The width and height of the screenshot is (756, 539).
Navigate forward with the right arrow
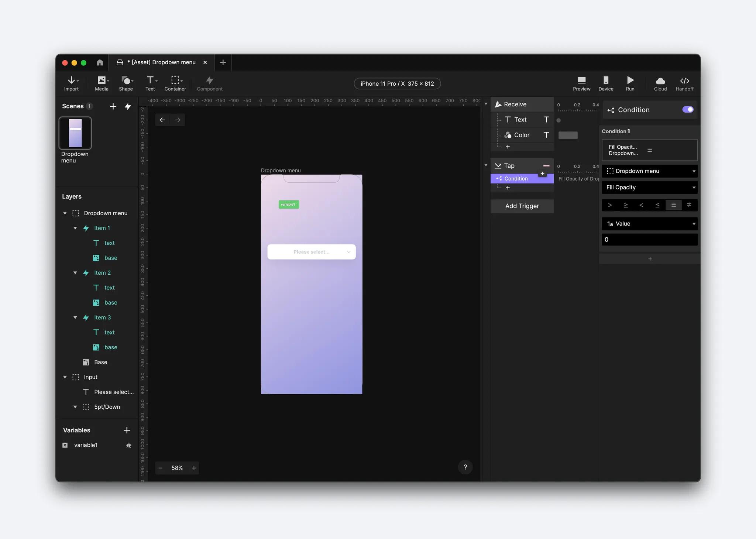178,120
